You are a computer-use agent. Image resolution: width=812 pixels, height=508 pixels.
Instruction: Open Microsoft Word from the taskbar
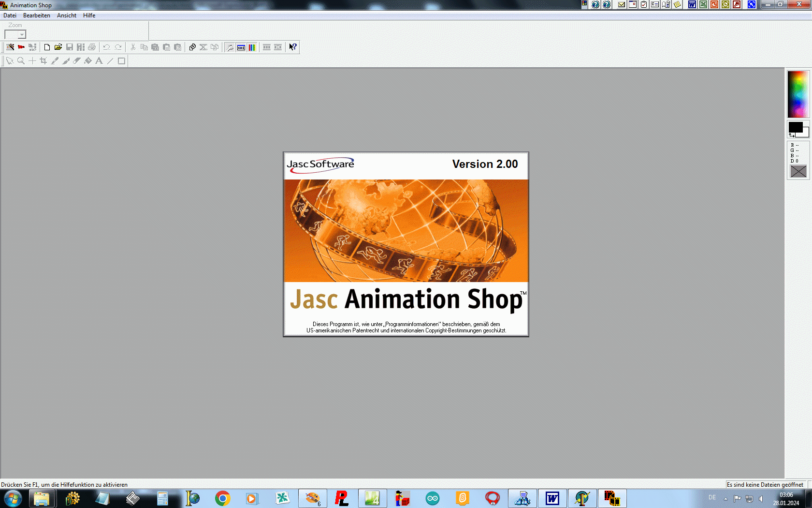pyautogui.click(x=552, y=498)
